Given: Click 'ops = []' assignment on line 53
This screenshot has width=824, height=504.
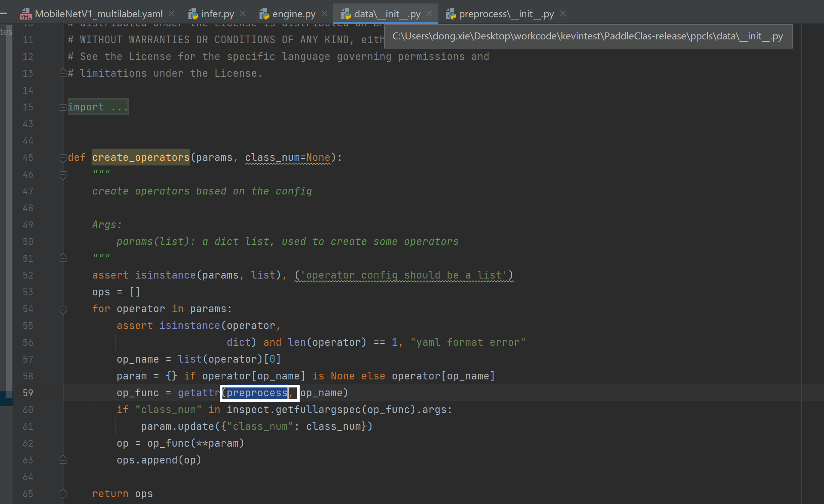Looking at the screenshot, I should [116, 292].
